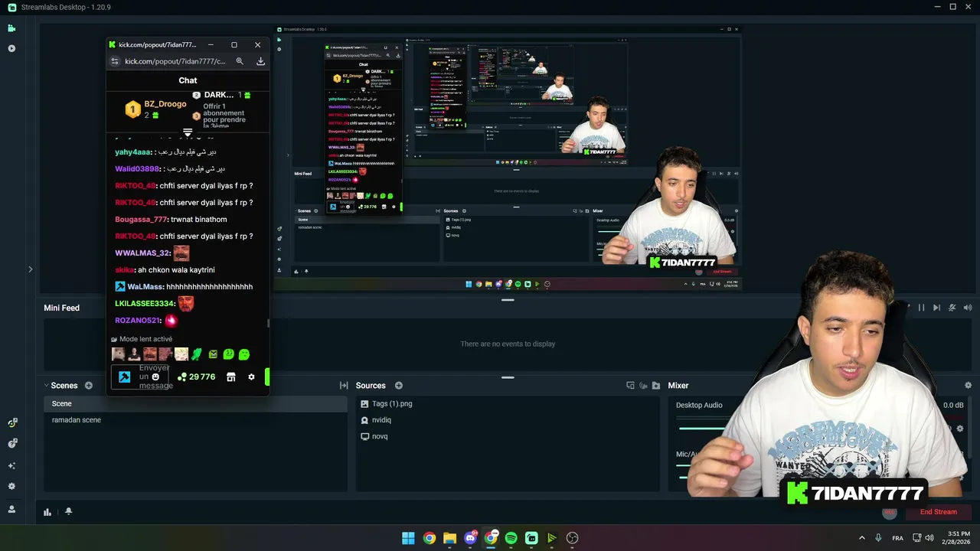Click username yahy4aaa in chat
Viewport: 980px width, 551px height.
tap(133, 152)
